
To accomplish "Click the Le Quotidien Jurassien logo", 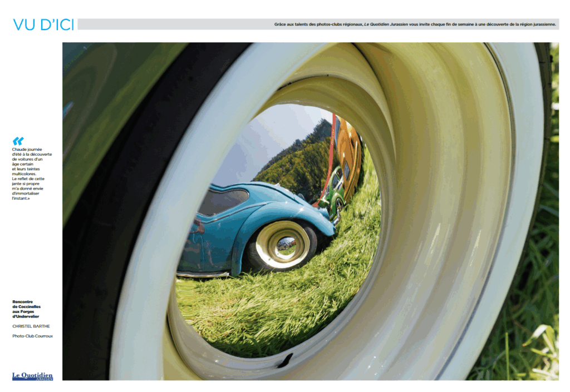I will (x=32, y=376).
